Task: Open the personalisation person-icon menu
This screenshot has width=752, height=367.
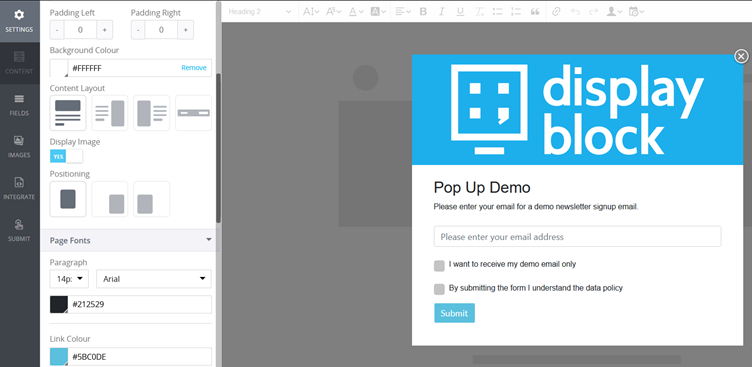Action: point(614,12)
